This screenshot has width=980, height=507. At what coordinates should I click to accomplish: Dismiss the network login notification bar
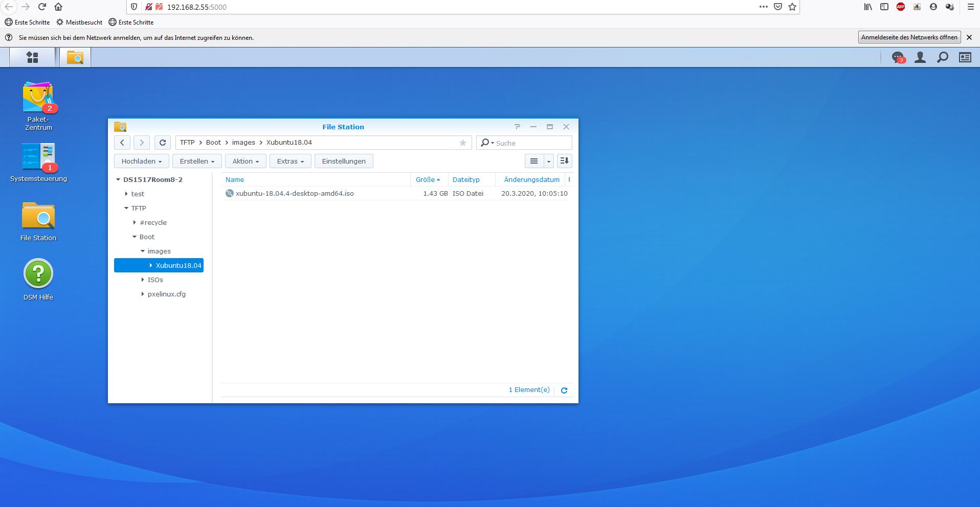pyautogui.click(x=969, y=37)
